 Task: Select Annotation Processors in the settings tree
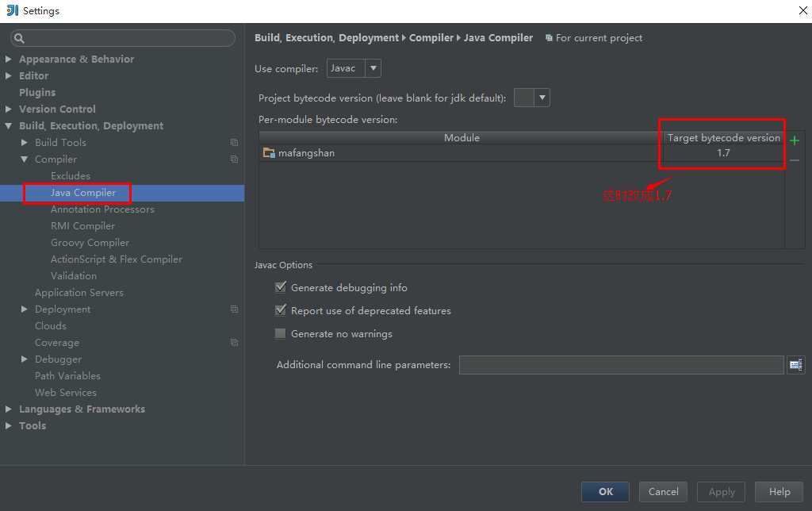coord(102,209)
